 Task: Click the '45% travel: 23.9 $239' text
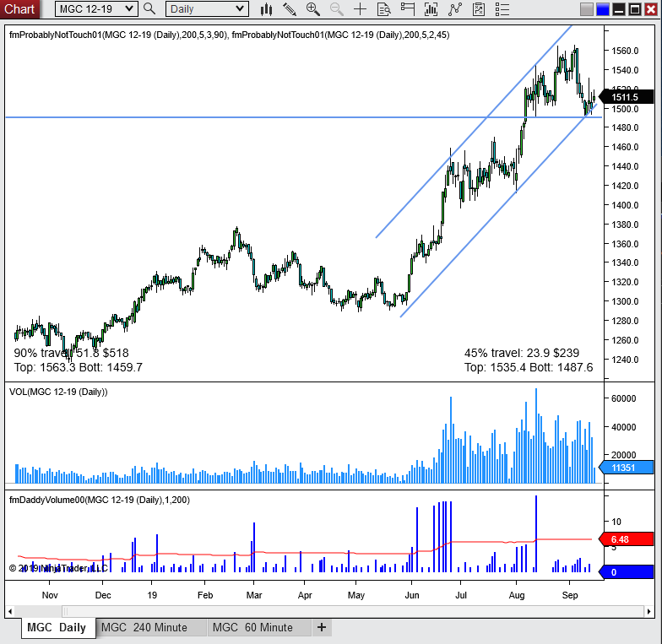pyautogui.click(x=522, y=353)
